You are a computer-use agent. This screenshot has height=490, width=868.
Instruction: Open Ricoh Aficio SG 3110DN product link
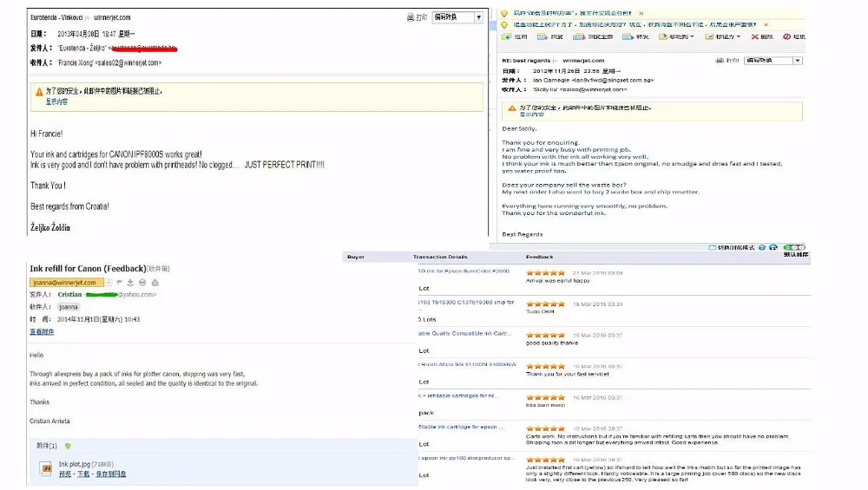(467, 364)
